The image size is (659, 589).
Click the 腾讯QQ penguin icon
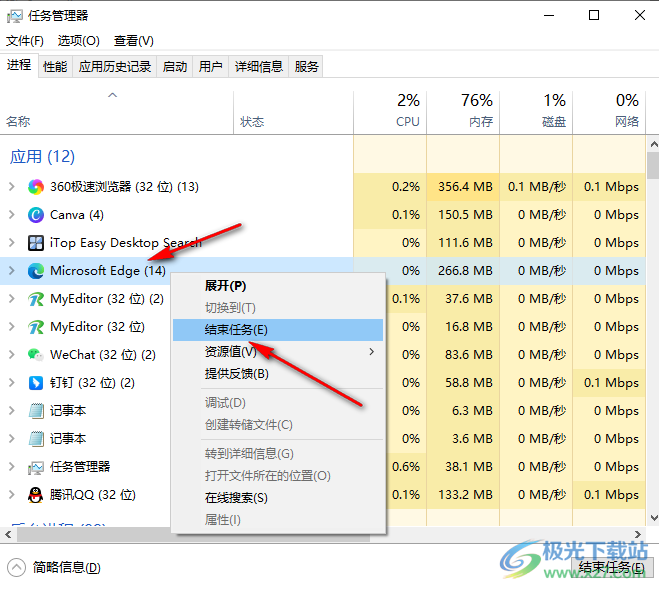36,495
